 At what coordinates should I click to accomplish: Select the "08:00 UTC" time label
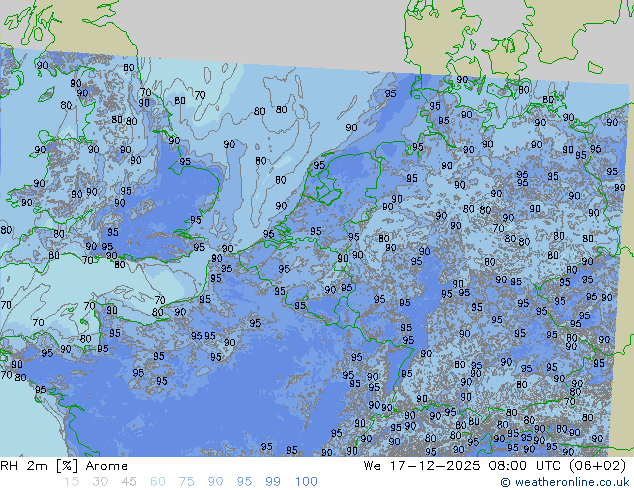tap(524, 466)
